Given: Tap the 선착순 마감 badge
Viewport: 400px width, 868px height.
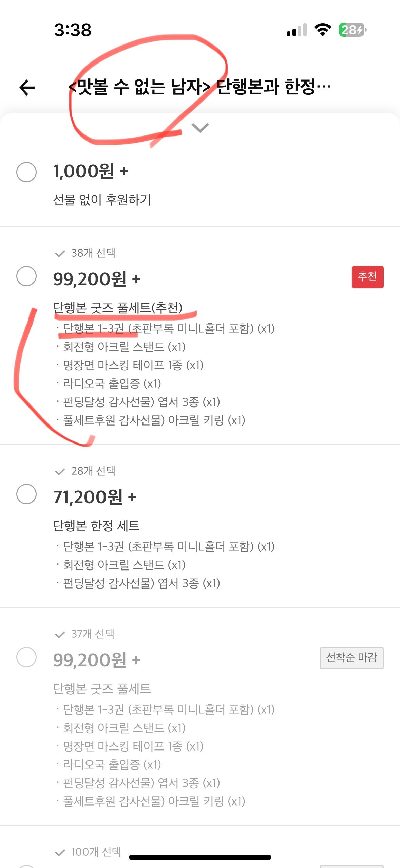Looking at the screenshot, I should coord(351,658).
